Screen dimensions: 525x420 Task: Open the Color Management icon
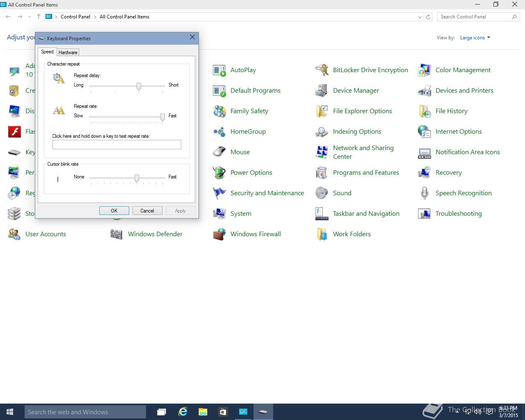point(425,70)
